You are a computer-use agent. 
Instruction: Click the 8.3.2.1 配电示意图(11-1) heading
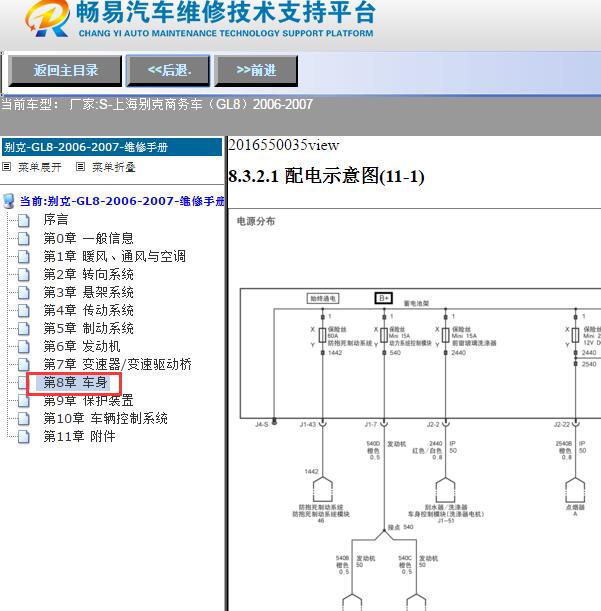point(326,176)
